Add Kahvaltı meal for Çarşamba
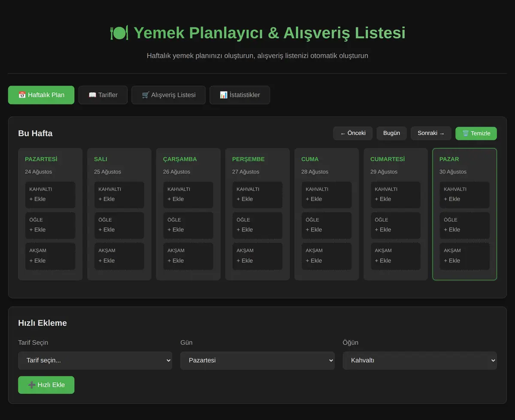The width and height of the screenshot is (515, 420). [x=188, y=195]
